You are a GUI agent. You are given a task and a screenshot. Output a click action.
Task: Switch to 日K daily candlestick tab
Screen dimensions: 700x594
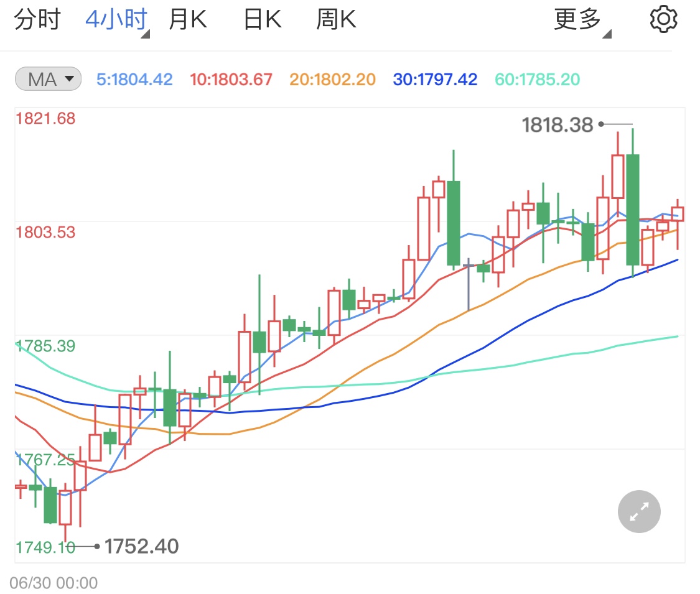(263, 20)
